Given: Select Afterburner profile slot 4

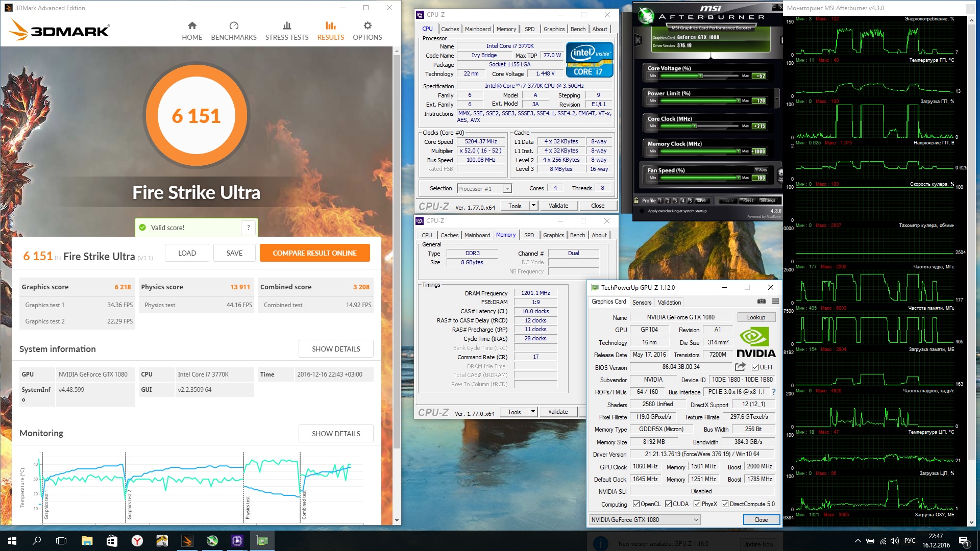Looking at the screenshot, I should tap(683, 201).
